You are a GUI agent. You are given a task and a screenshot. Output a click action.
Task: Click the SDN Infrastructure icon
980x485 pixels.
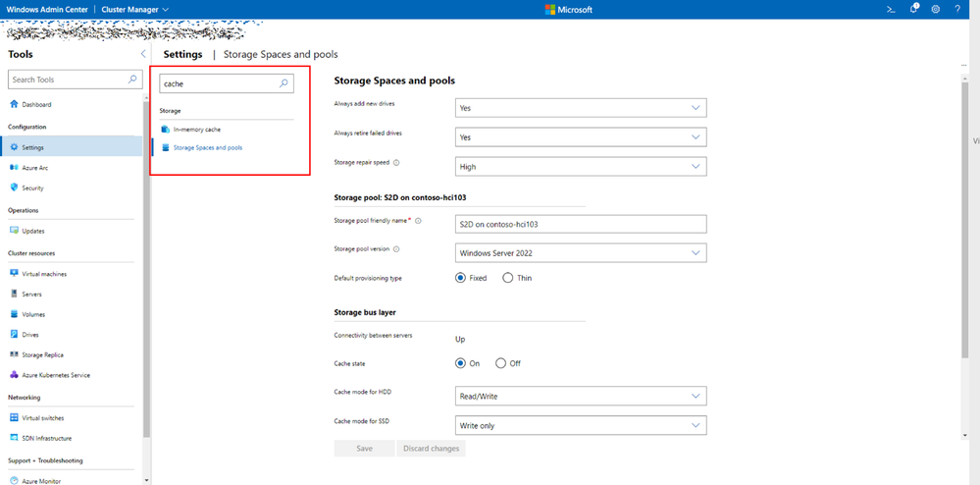(15, 438)
